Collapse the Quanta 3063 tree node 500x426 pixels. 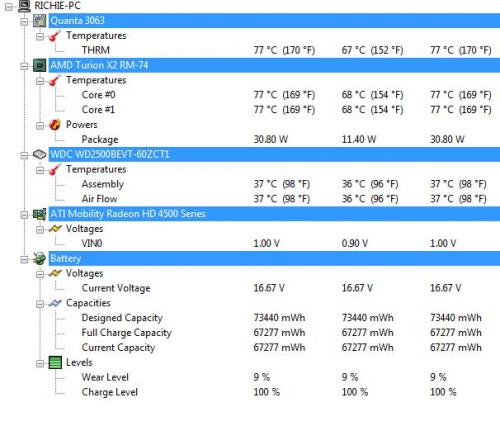tap(24, 21)
